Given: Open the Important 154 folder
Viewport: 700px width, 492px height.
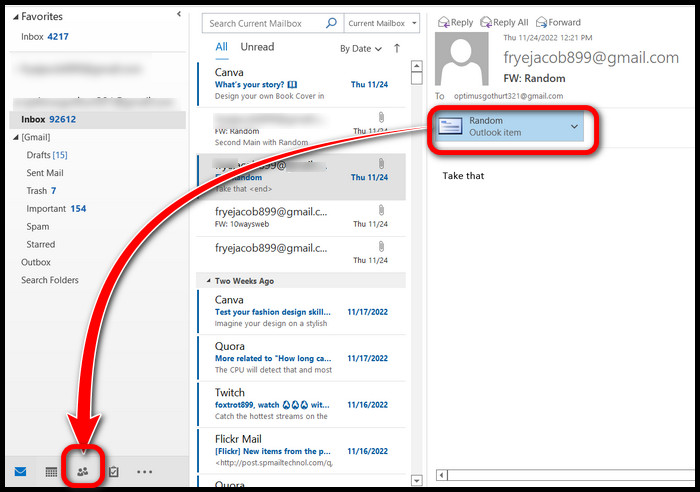Looking at the screenshot, I should pyautogui.click(x=56, y=208).
